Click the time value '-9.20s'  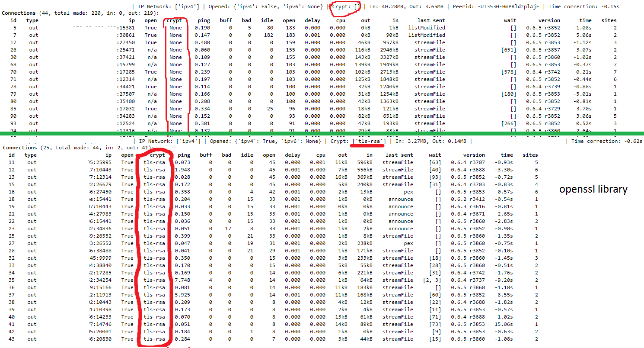tap(503, 280)
